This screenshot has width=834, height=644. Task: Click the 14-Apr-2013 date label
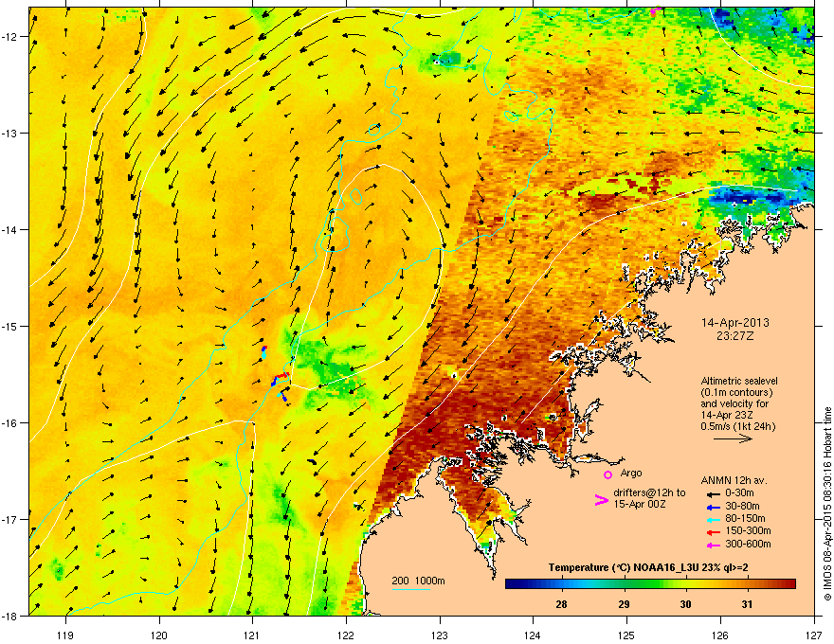(x=735, y=323)
